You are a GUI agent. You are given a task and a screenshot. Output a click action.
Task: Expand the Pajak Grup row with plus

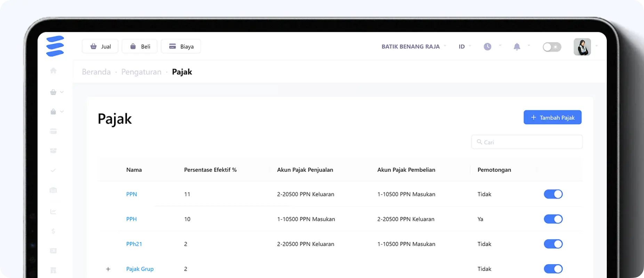point(108,269)
